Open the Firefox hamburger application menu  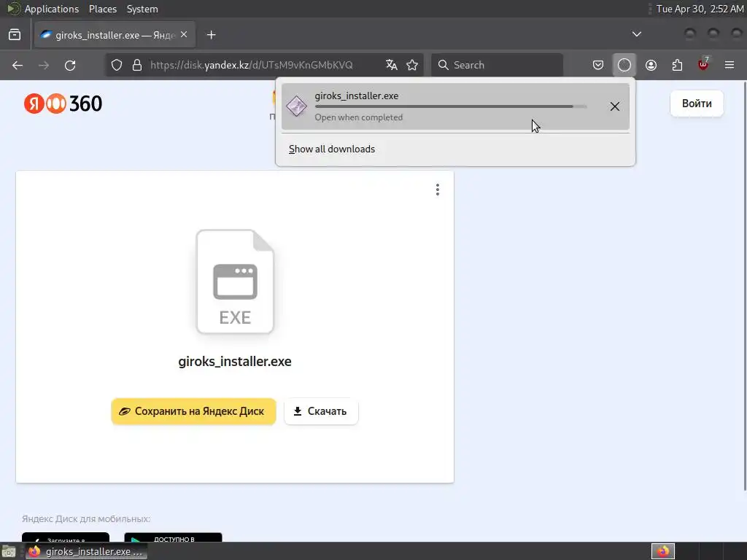[x=729, y=65]
